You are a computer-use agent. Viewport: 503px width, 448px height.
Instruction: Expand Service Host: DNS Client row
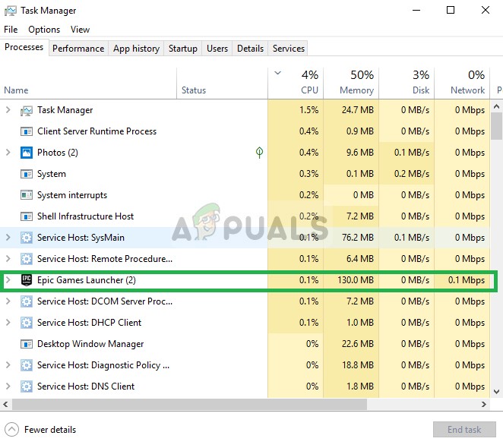8,386
